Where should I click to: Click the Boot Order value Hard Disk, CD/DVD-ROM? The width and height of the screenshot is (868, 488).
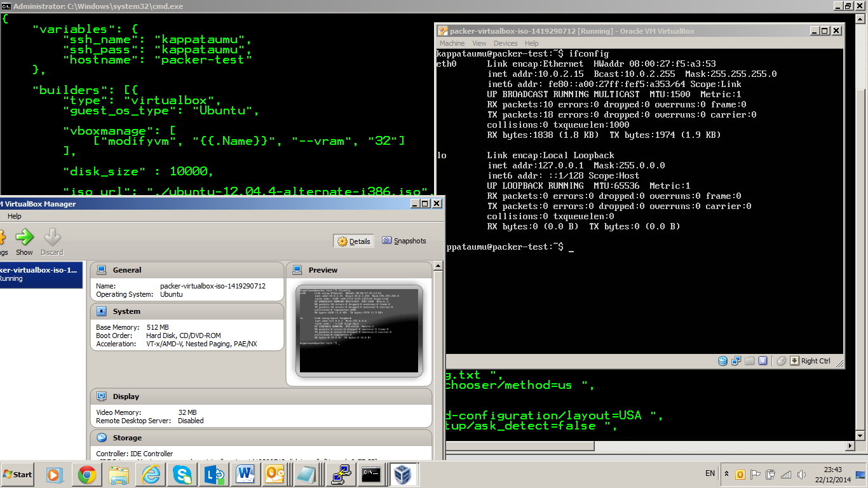184,335
